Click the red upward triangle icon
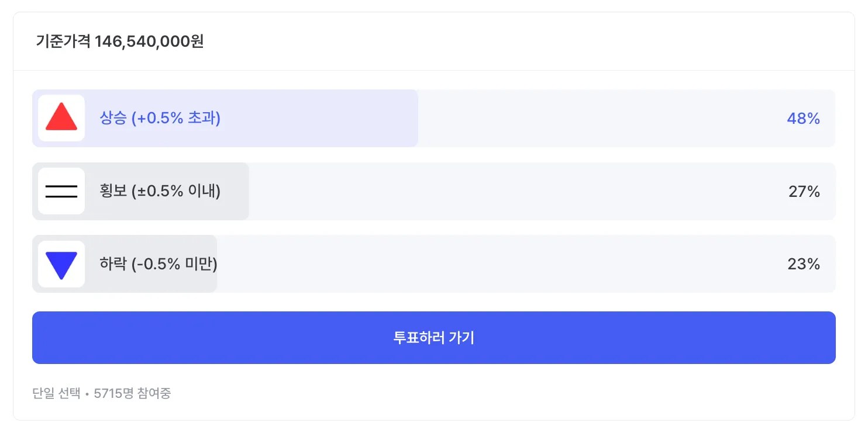Screen dimensions: 868x430 (x=61, y=117)
